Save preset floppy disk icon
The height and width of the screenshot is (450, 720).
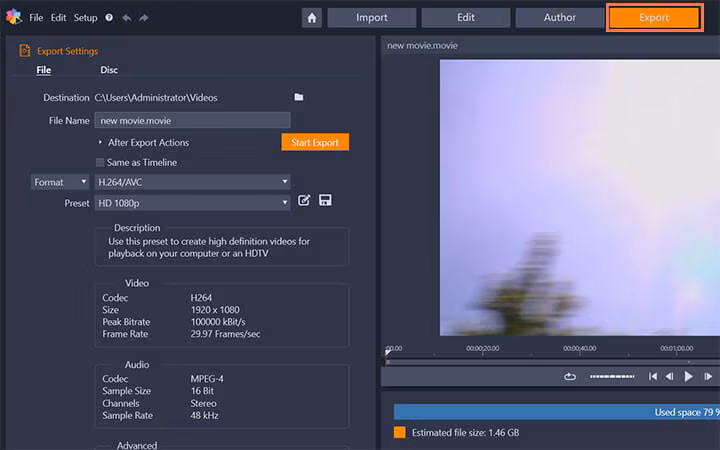pos(325,200)
